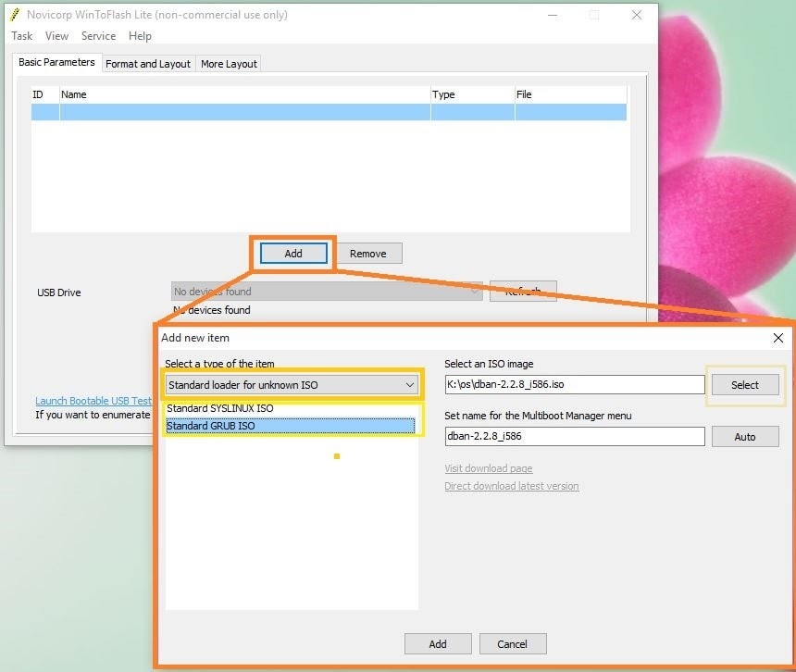Click the Remove button
The height and width of the screenshot is (672, 796).
pos(369,253)
